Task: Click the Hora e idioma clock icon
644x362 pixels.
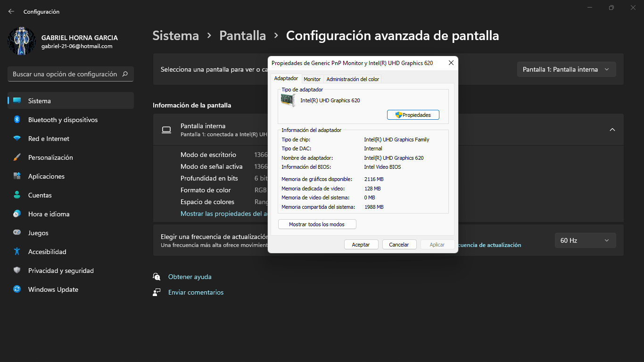Action: pos(17,214)
